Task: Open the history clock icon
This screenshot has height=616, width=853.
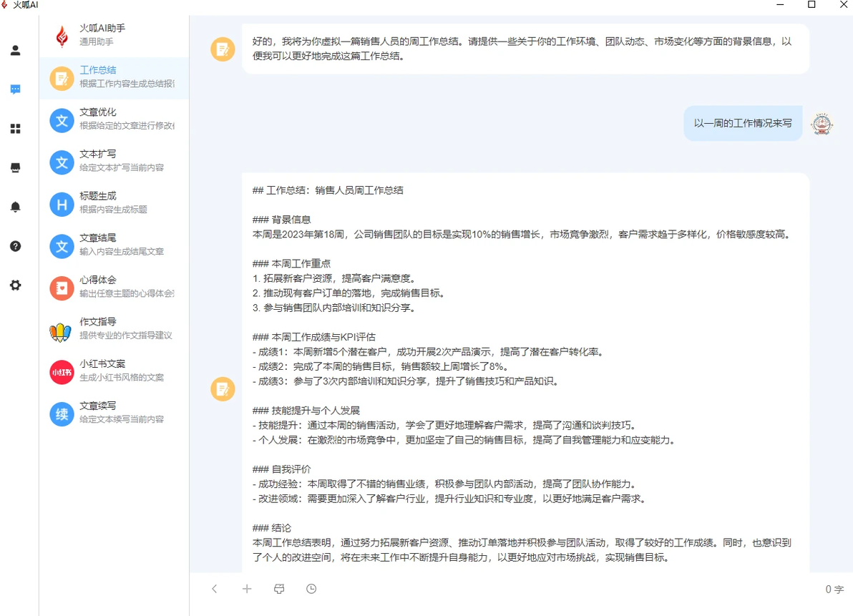Action: click(311, 589)
